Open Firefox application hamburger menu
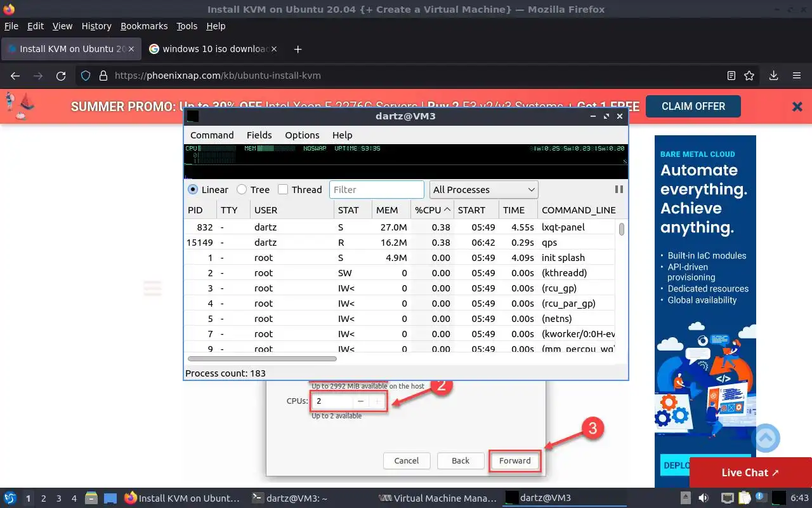The width and height of the screenshot is (812, 508). click(797, 76)
